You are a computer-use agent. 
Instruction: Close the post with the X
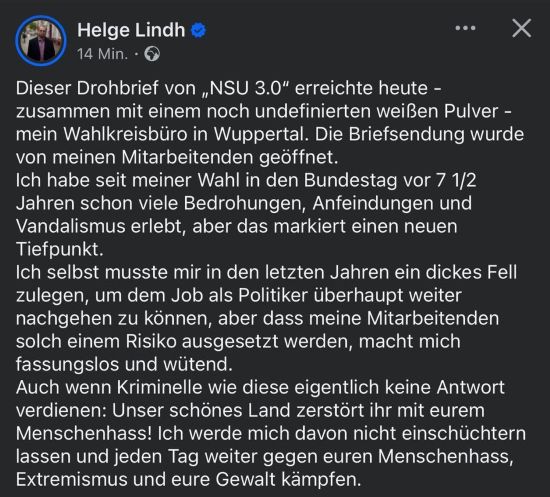[522, 28]
